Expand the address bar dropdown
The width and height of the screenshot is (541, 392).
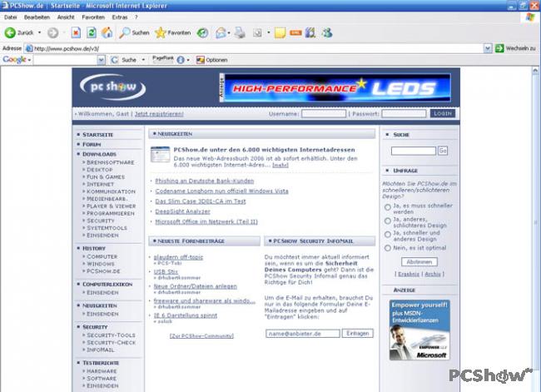487,48
